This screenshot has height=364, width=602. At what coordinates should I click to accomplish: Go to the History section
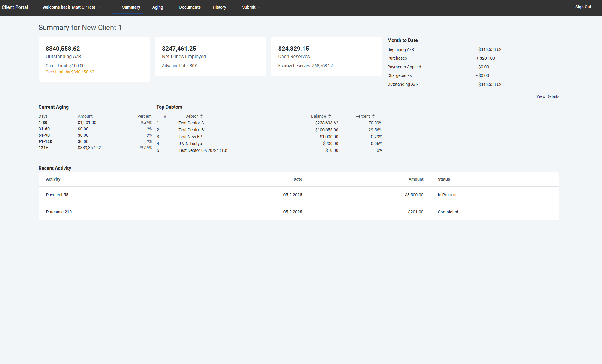(219, 7)
